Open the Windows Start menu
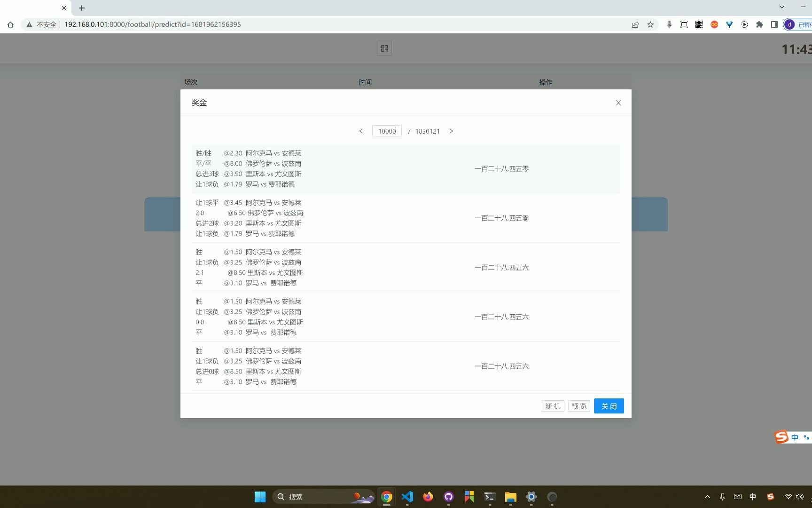The height and width of the screenshot is (508, 812). (x=260, y=497)
